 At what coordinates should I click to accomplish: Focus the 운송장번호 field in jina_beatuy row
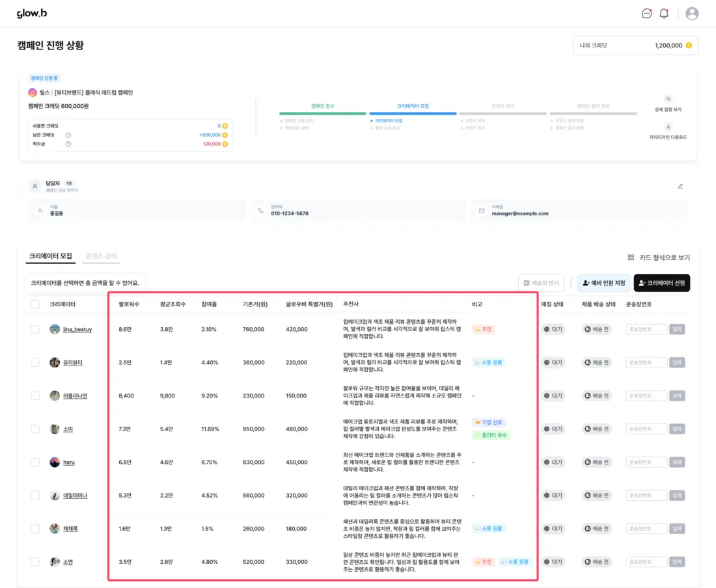[x=646, y=329]
